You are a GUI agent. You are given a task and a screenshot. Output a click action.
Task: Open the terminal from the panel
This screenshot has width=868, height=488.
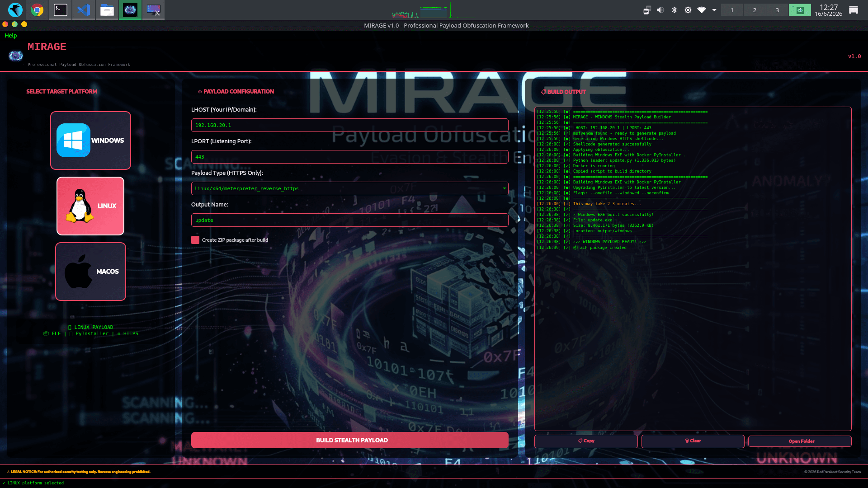click(x=61, y=10)
